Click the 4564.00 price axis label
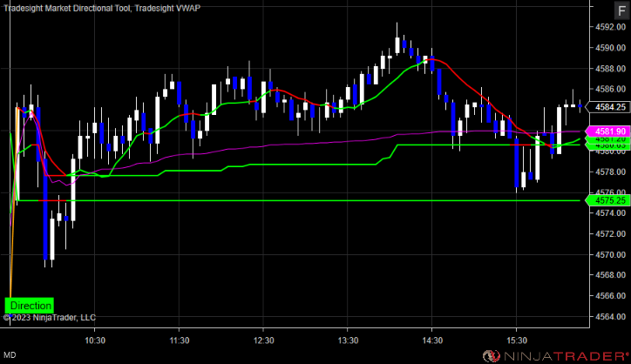 point(610,316)
